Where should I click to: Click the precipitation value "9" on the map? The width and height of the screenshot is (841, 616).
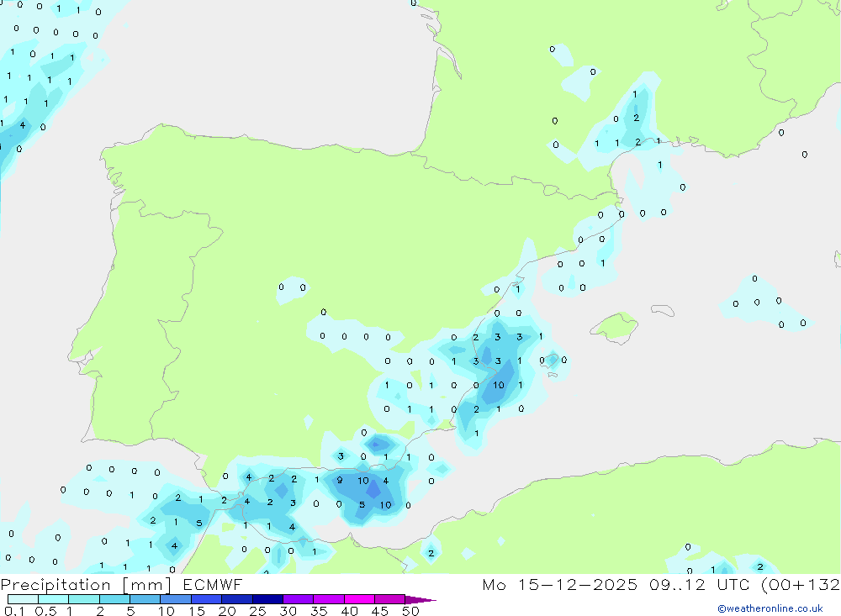tap(339, 481)
